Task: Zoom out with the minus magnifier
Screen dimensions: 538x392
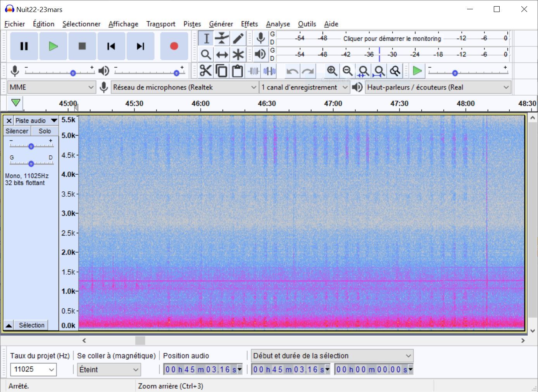Action: pos(348,71)
